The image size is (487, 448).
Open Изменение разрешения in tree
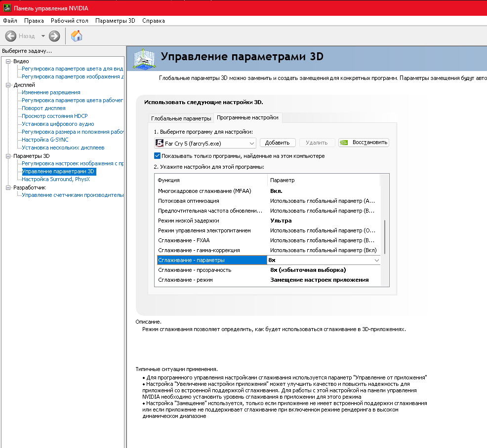(x=51, y=92)
